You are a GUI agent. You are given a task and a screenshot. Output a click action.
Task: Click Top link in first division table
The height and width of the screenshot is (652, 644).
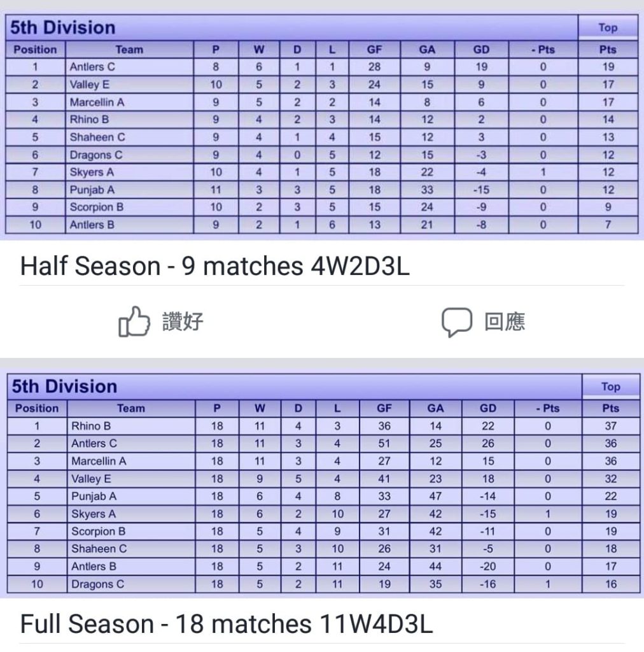pyautogui.click(x=608, y=27)
